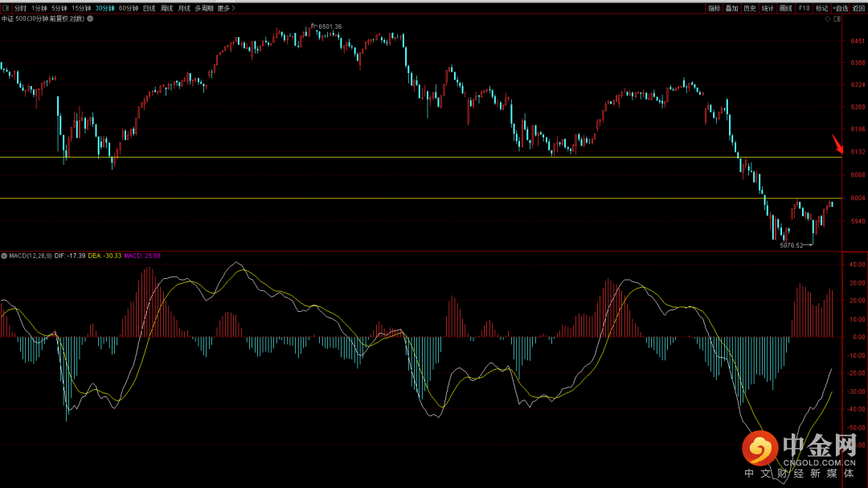Open the 历史 history button
Image resolution: width=868 pixels, height=488 pixels.
tap(750, 8)
